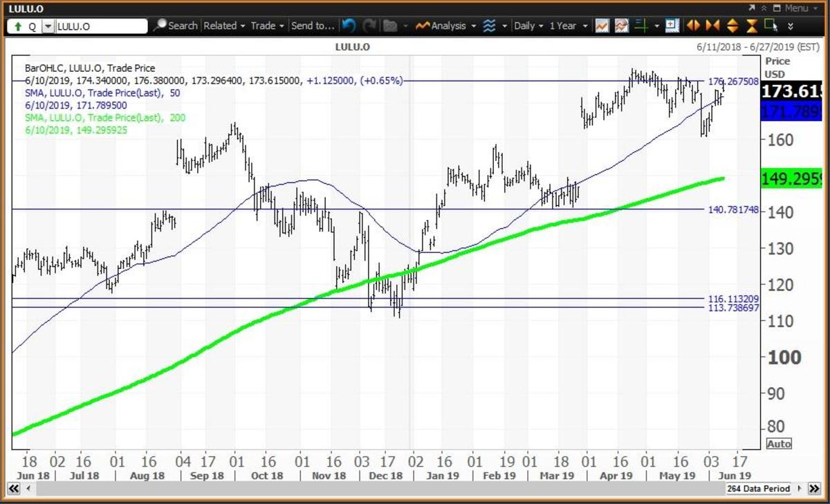The image size is (830, 504).
Task: Click the green 149.2959 SMA price tag
Action: click(x=792, y=180)
